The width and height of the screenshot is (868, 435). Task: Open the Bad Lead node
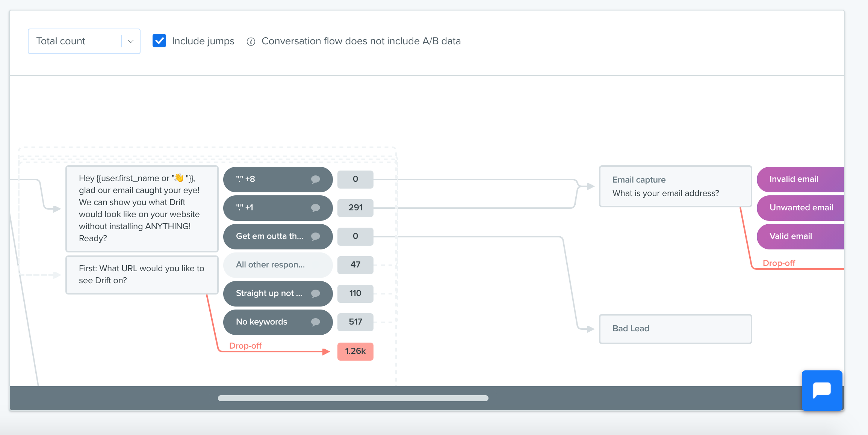(675, 329)
